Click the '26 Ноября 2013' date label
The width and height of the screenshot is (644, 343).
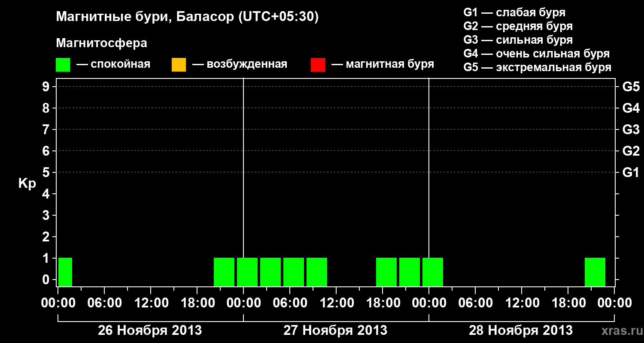150,330
